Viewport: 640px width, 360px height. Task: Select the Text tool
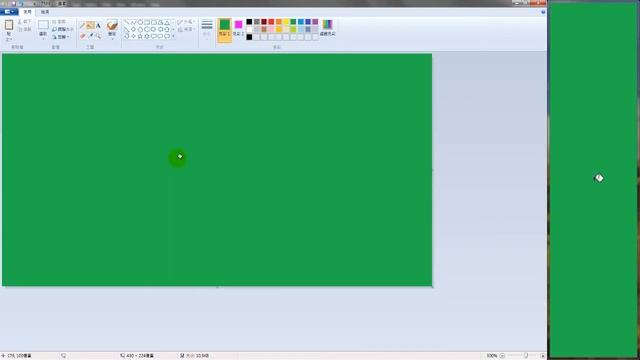click(98, 26)
